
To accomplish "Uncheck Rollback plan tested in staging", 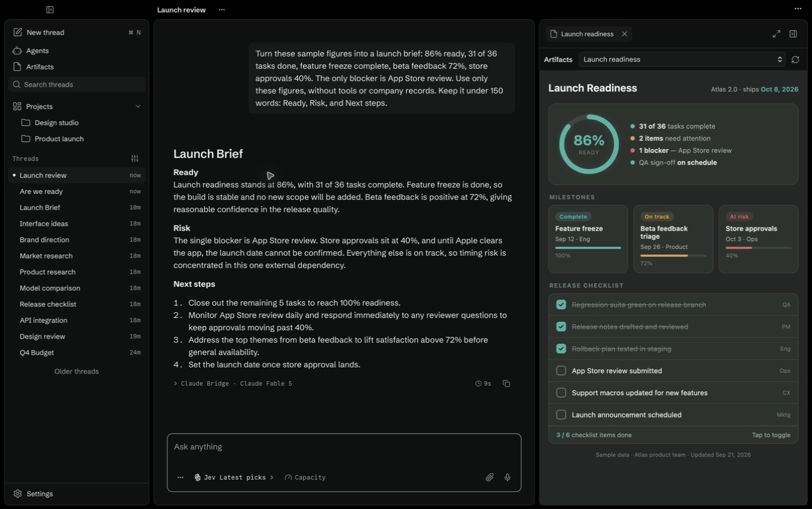I will click(x=561, y=349).
